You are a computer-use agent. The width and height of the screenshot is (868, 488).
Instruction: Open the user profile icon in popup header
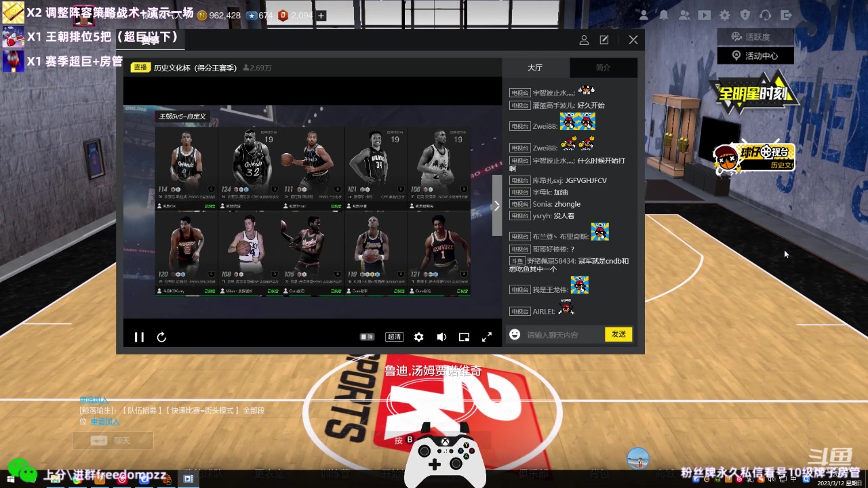click(584, 40)
